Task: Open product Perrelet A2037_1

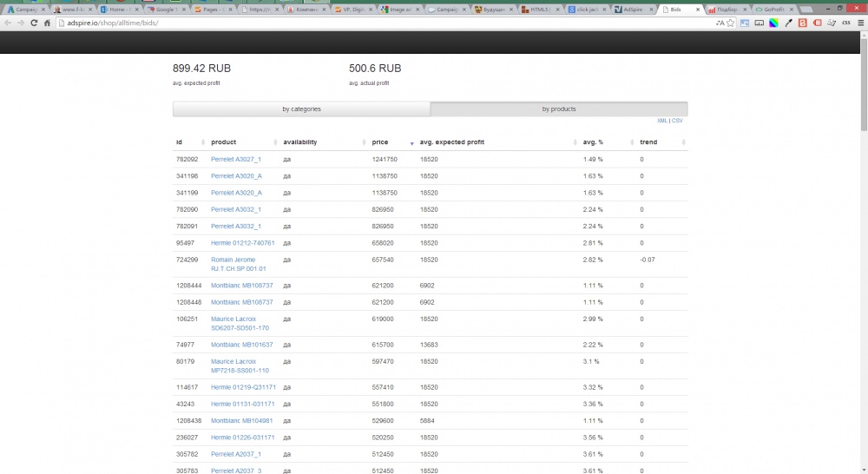Action: pos(236,454)
